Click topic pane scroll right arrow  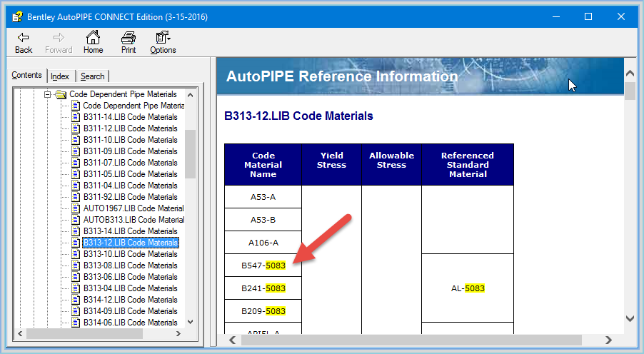click(608, 340)
